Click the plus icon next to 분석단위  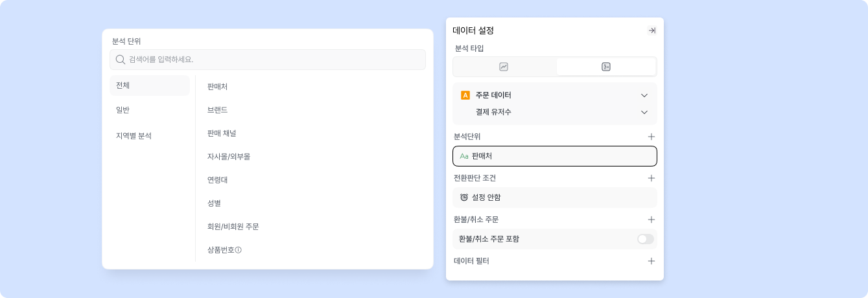coord(651,137)
